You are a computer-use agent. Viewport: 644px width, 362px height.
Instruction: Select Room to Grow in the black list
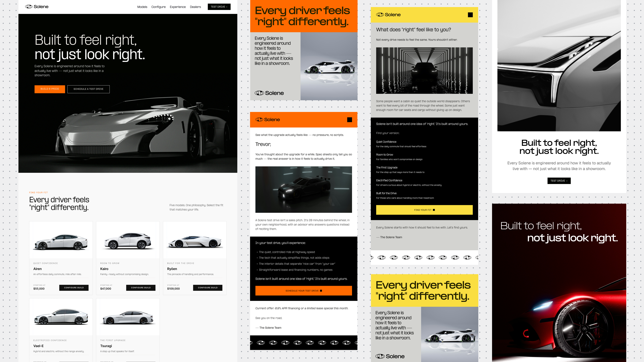pos(385,155)
